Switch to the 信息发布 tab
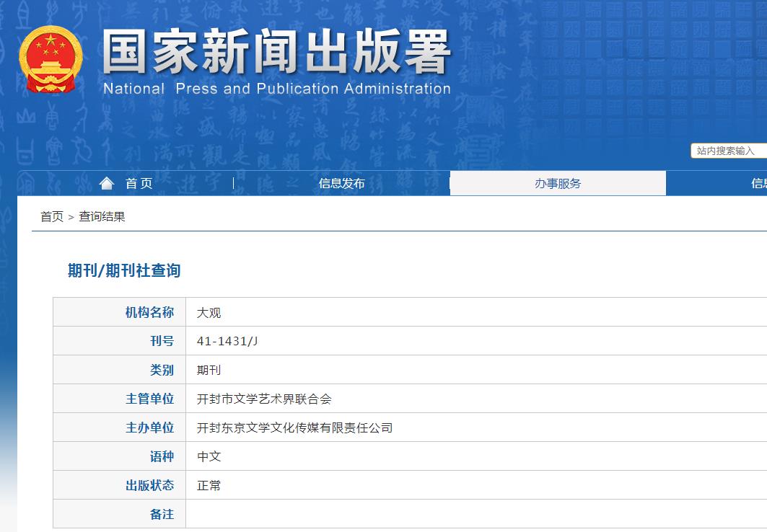Image resolution: width=767 pixels, height=532 pixels. (341, 182)
